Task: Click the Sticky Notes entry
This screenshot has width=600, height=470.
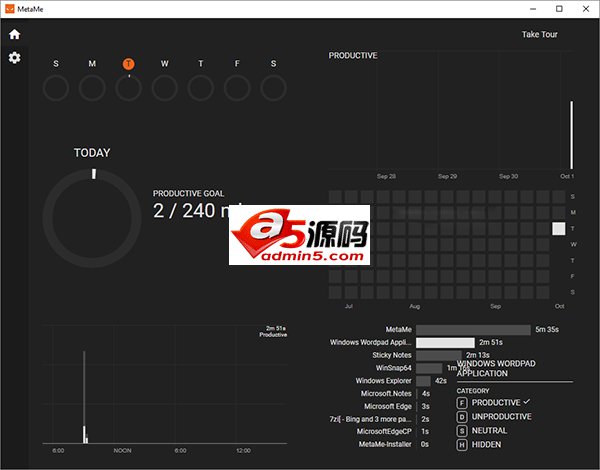Action: (392, 355)
